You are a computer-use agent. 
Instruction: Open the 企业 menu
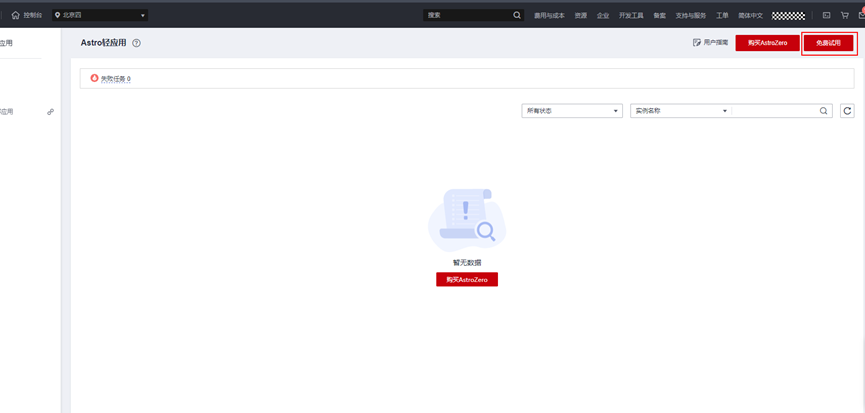pos(602,15)
